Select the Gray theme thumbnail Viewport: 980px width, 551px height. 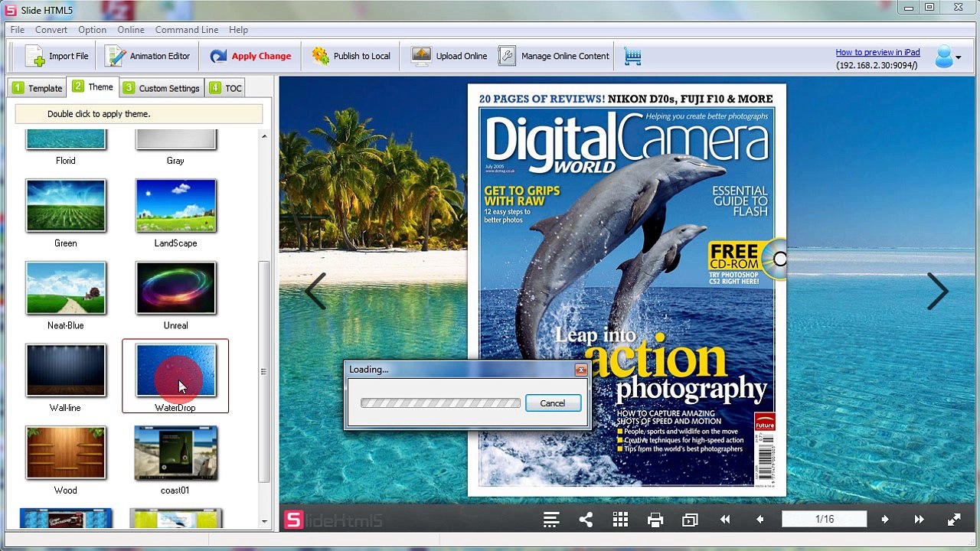[176, 139]
